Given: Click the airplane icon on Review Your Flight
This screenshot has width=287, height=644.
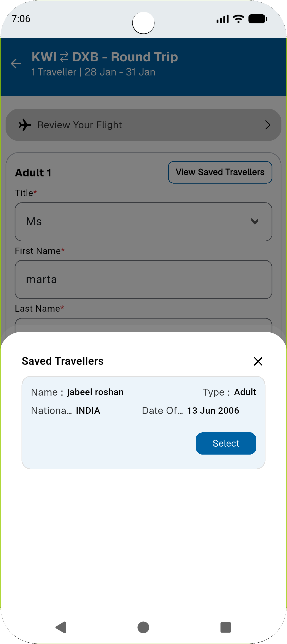Looking at the screenshot, I should pos(25,125).
